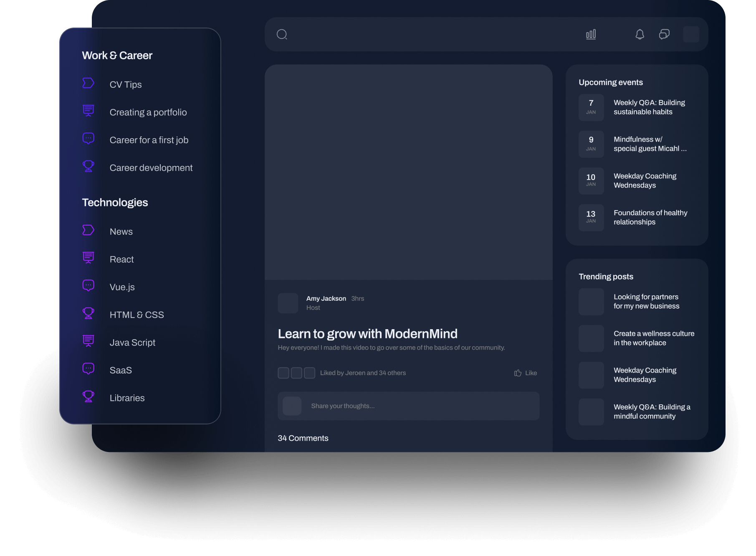Select the HTML & CSS menu item
Image resolution: width=756 pixels, height=556 pixels.
point(137,315)
